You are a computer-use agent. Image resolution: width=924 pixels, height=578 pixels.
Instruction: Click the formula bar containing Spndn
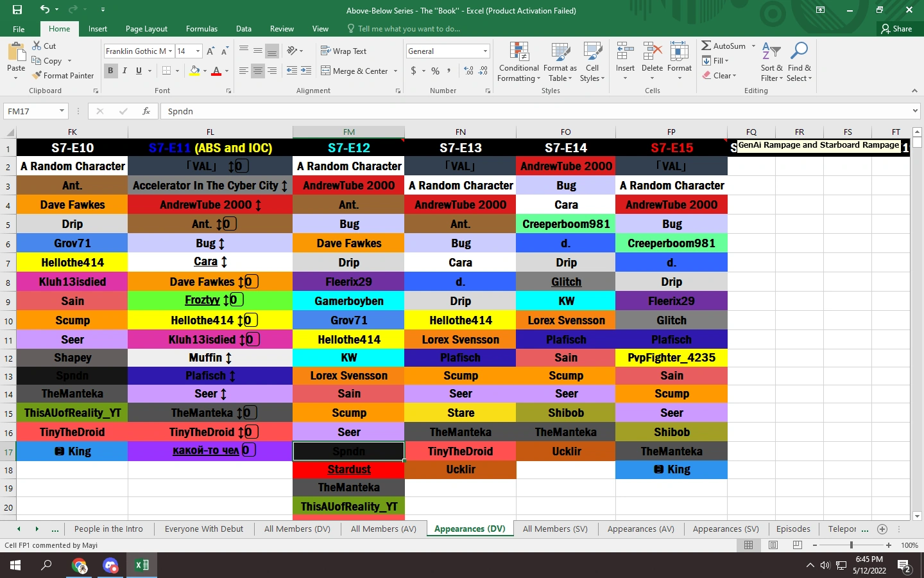[x=540, y=111]
